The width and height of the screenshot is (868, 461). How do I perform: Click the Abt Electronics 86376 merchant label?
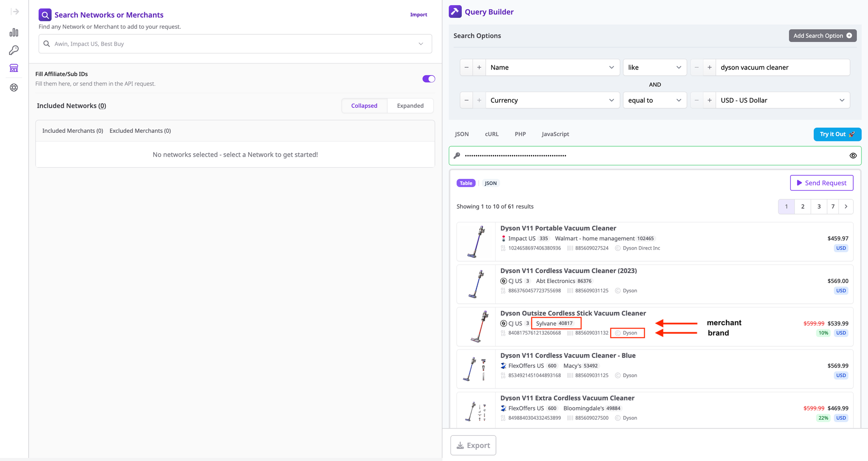click(x=564, y=281)
